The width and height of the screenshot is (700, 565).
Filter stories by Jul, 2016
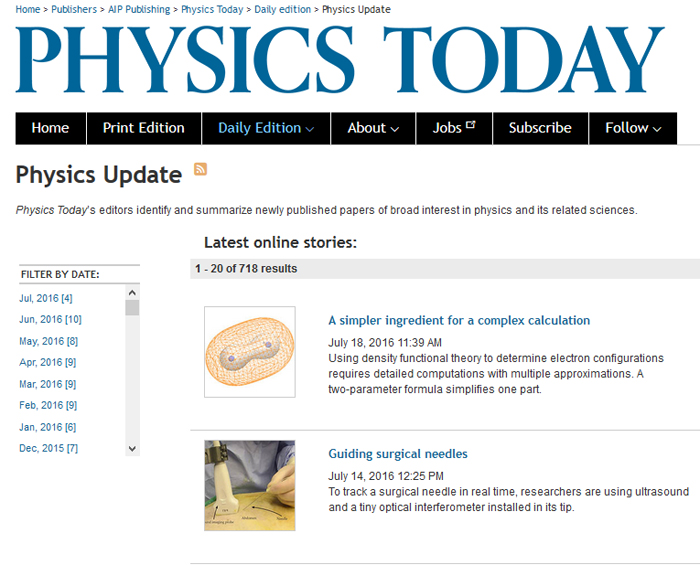point(46,298)
